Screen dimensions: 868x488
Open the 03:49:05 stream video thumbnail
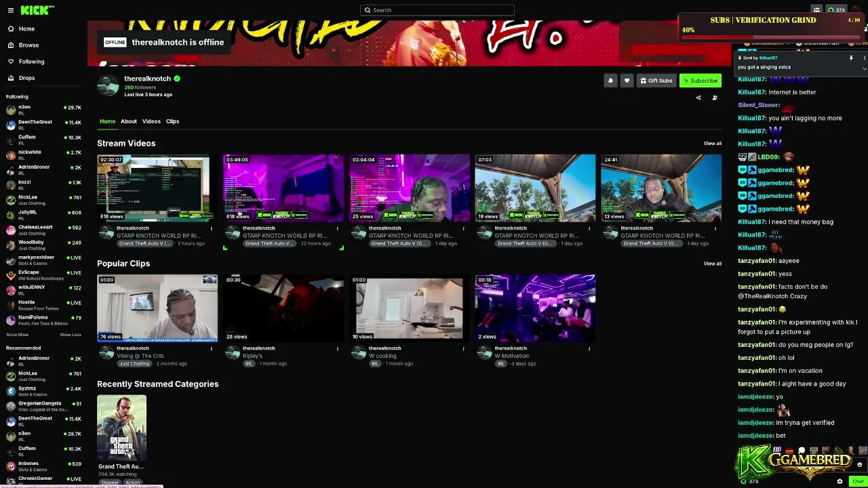pos(283,188)
